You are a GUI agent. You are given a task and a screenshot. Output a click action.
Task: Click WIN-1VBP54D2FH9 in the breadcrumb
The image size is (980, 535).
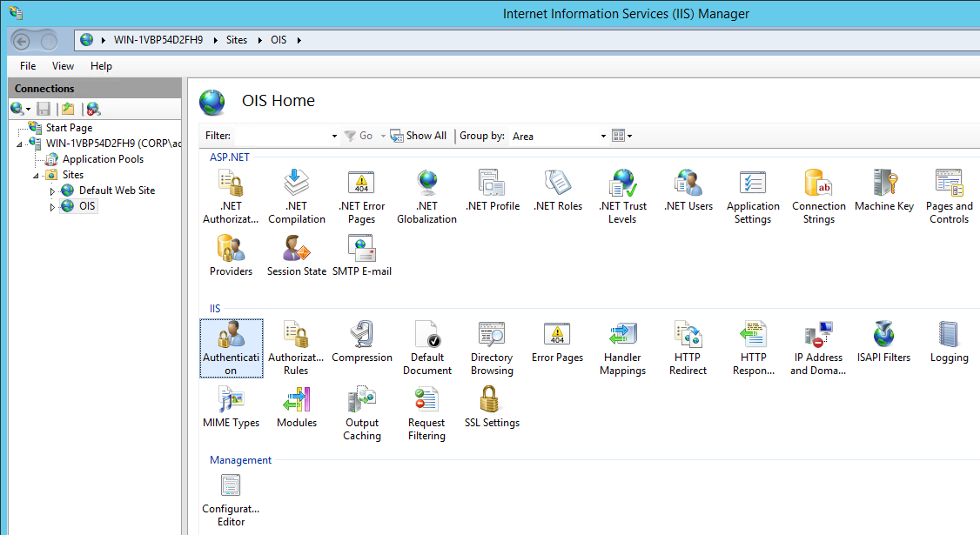(158, 40)
